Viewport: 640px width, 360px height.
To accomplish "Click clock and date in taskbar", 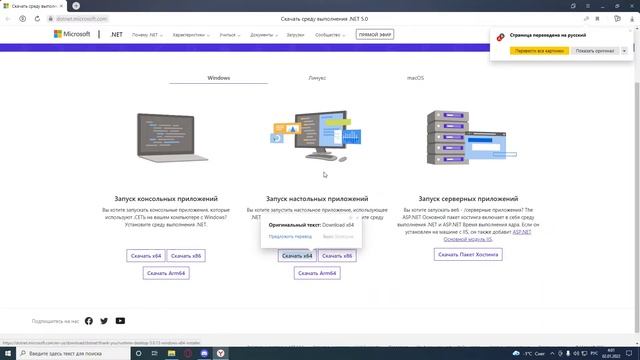I will (611, 353).
